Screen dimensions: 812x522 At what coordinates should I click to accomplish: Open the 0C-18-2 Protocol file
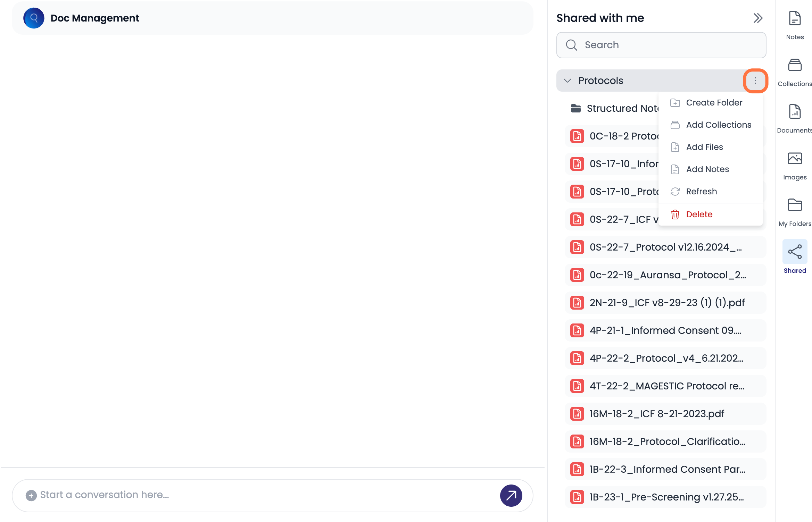[x=612, y=136]
